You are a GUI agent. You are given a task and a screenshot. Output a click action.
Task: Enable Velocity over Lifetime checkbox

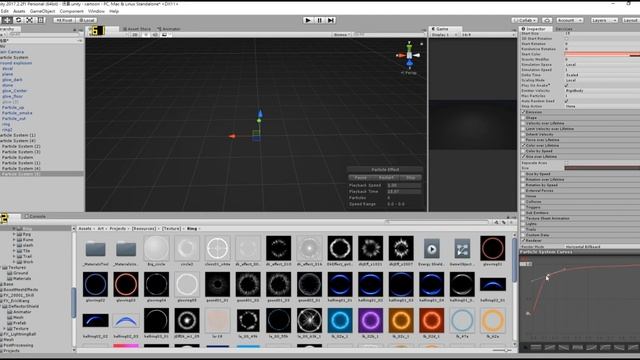(x=523, y=123)
